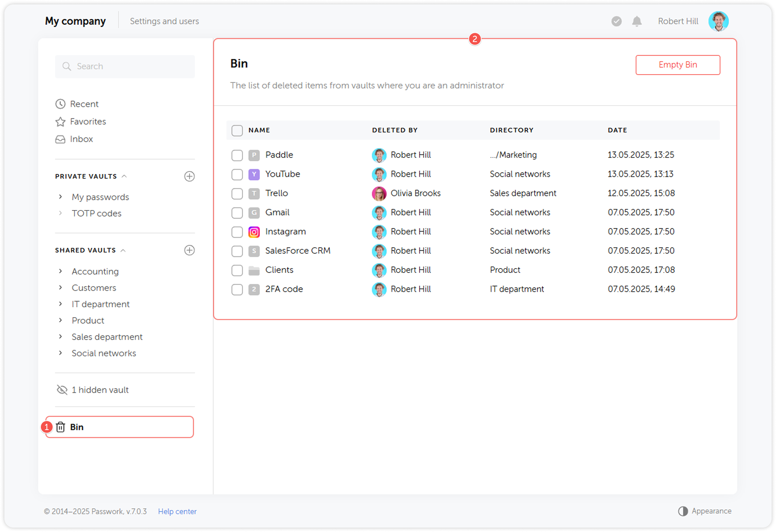The image size is (776, 532).
Task: Switch to the Recent view
Action: (x=84, y=104)
